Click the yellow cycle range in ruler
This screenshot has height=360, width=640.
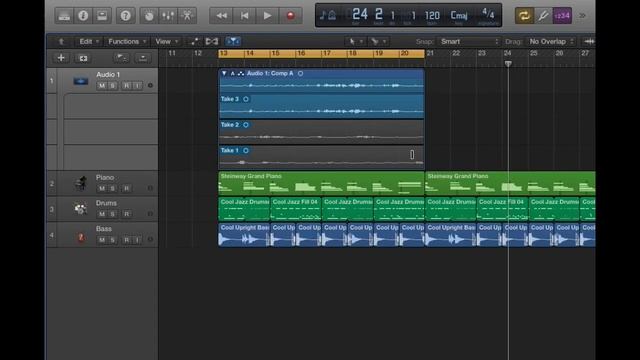(321, 53)
